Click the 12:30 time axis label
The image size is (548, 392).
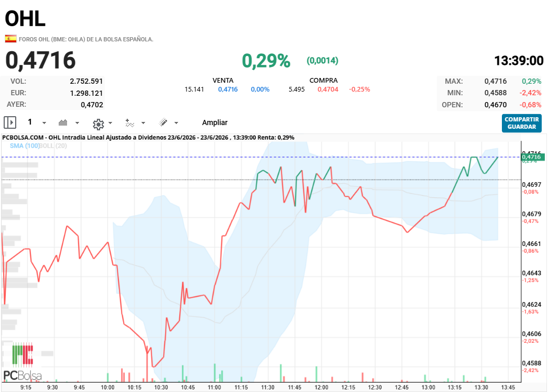[375, 387]
